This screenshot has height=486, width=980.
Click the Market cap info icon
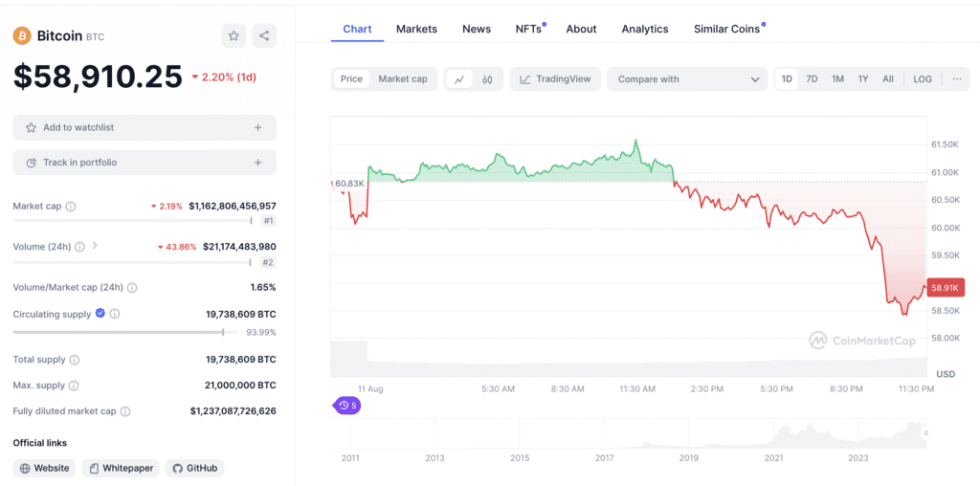click(71, 206)
